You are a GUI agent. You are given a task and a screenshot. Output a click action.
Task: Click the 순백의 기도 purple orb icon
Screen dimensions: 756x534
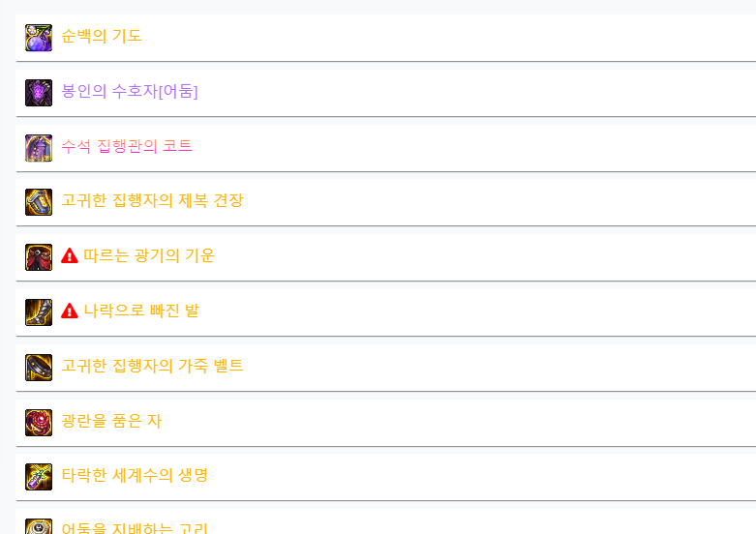coord(39,38)
